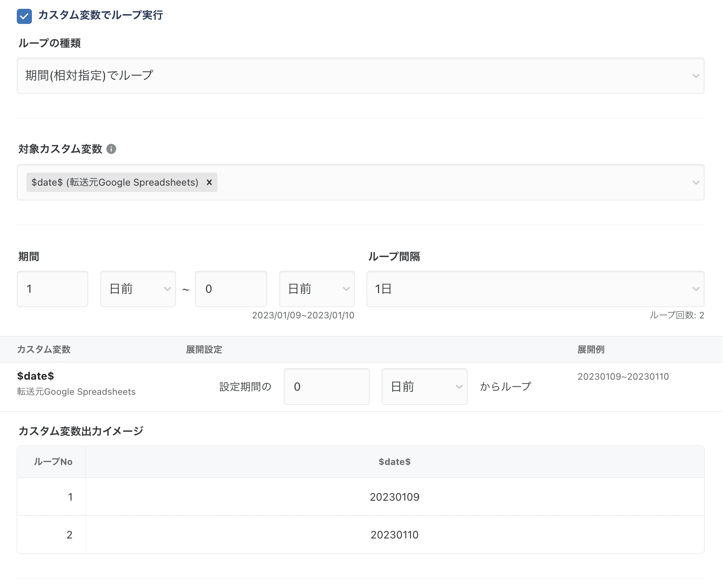Viewport: 723px width, 588px height.
Task: Focus the 期間 start value field containing 1
Action: point(52,289)
